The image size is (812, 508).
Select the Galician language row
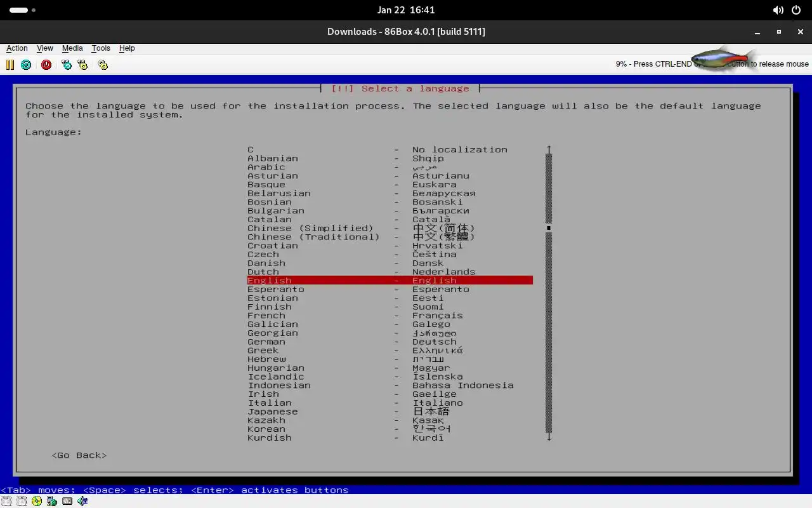(x=390, y=324)
